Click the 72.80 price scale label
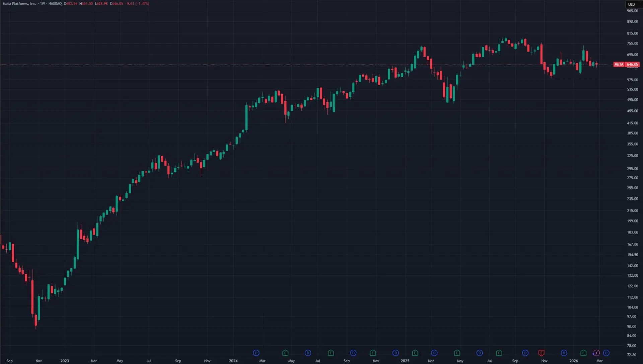Image resolution: width=643 pixels, height=364 pixels. click(632, 355)
